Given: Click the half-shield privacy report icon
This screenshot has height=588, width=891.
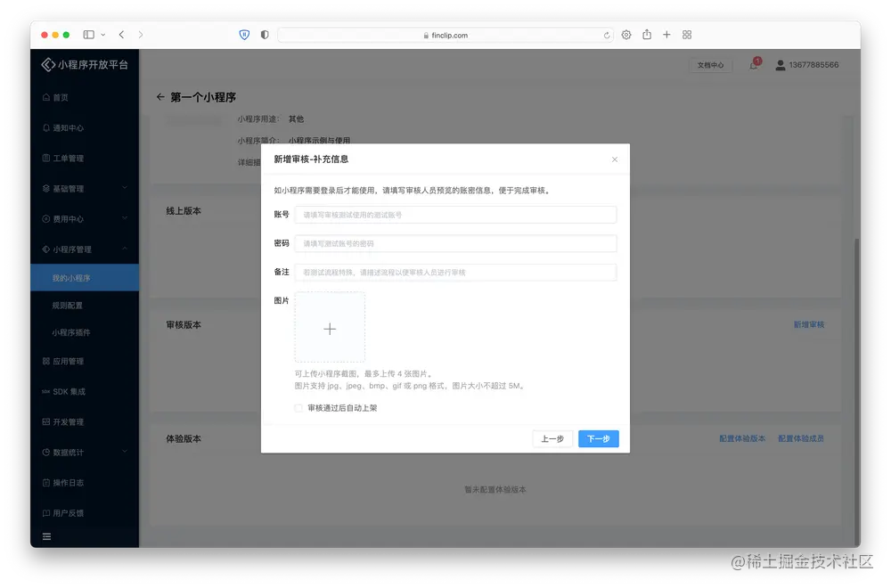Looking at the screenshot, I should (x=265, y=35).
